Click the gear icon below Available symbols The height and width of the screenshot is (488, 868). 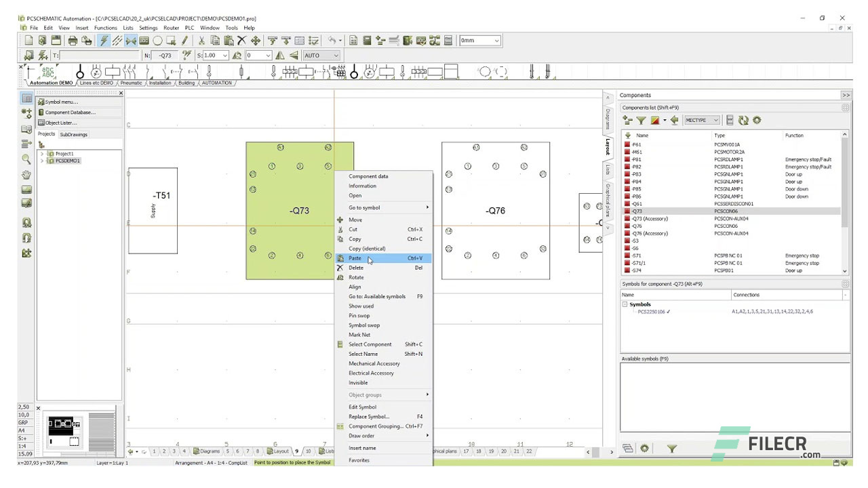(644, 448)
